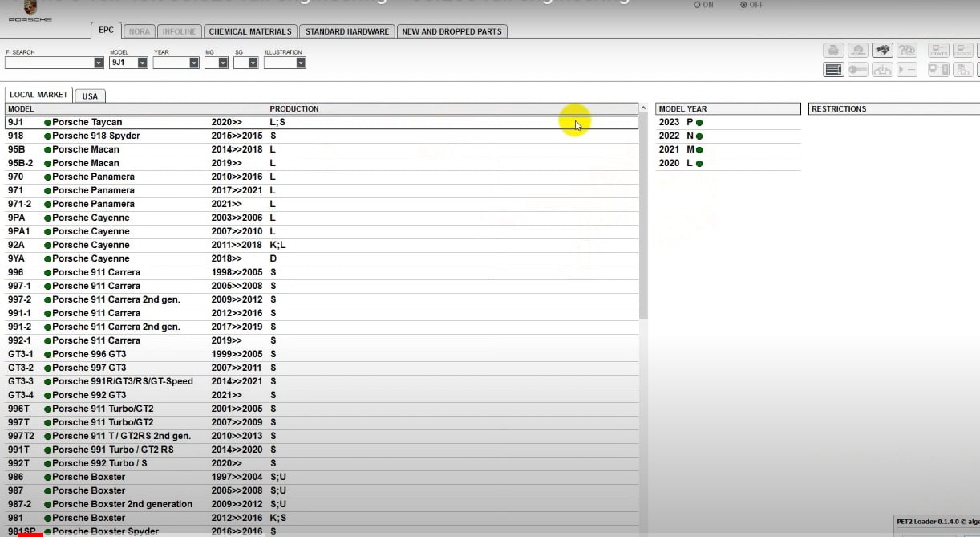
Task: Select the 9J1 Porsche Taycan row
Action: coord(322,122)
